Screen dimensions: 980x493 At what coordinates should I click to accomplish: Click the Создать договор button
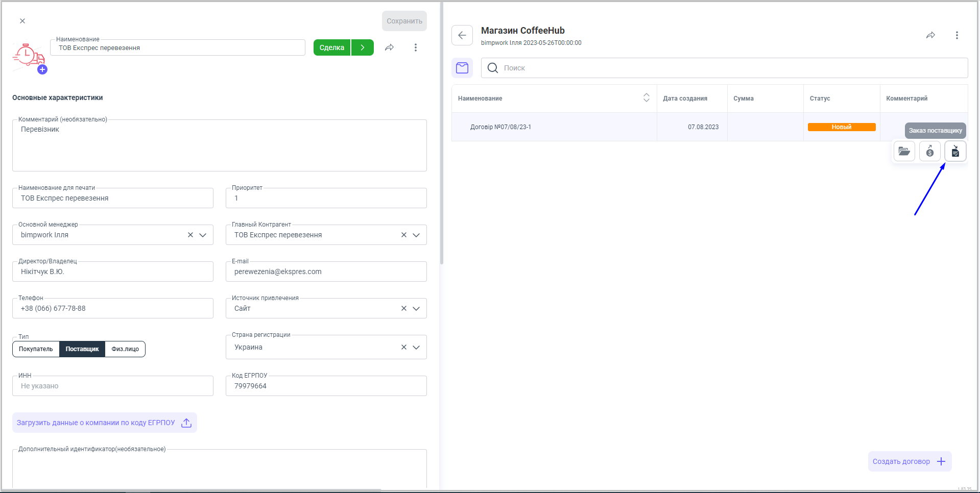pyautogui.click(x=909, y=461)
